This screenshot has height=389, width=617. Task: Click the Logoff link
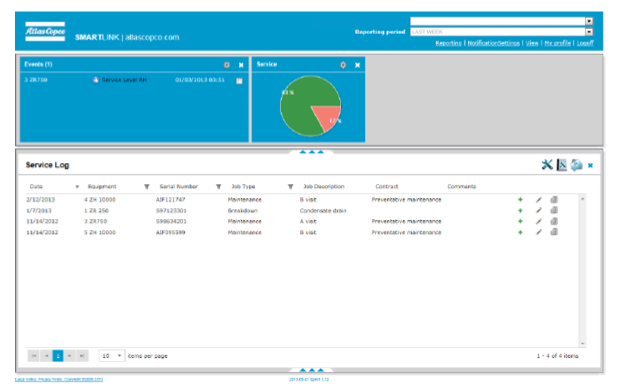(x=585, y=43)
